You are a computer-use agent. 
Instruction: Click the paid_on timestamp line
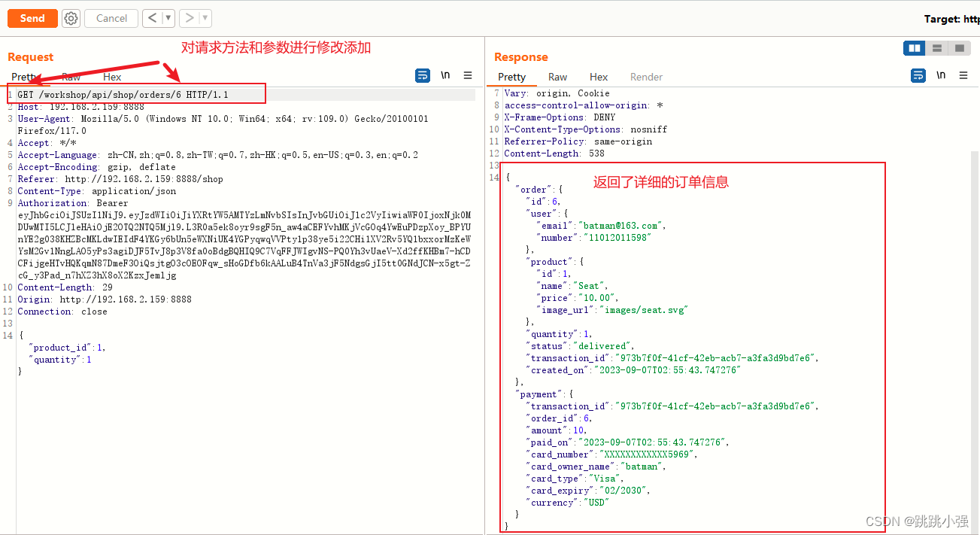click(628, 442)
